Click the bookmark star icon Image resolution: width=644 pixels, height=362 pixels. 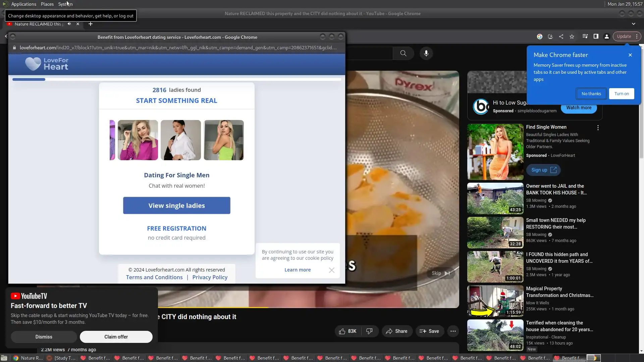click(x=572, y=37)
